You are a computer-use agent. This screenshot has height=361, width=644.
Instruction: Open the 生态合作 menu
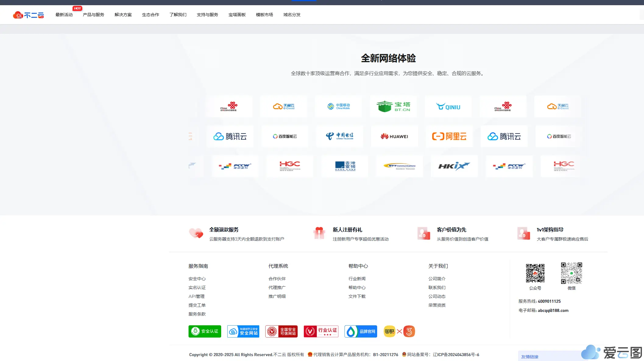click(x=150, y=15)
